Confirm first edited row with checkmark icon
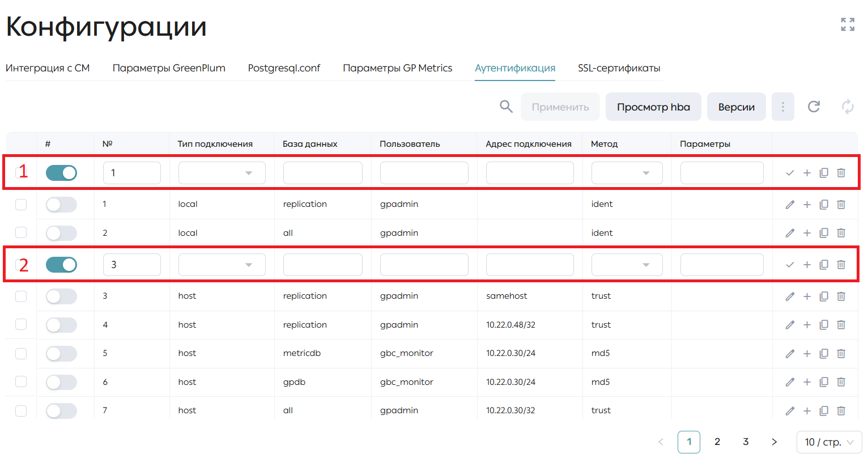The height and width of the screenshot is (458, 868). (x=790, y=173)
